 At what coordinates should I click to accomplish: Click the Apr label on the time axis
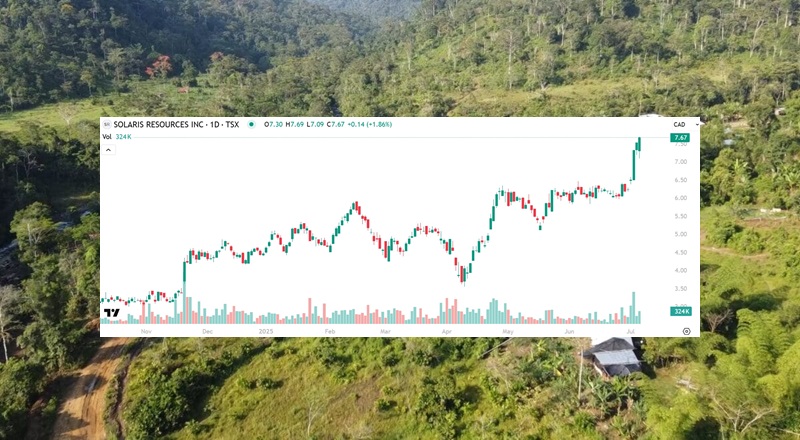447,331
